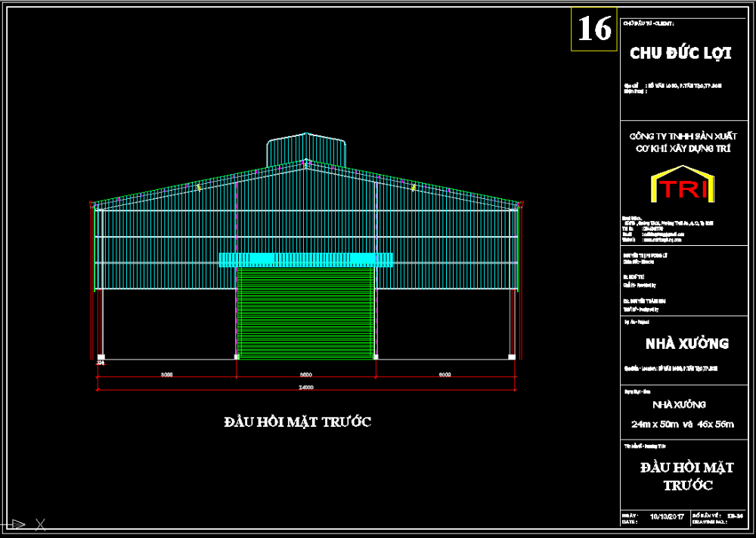Select the bold NHÀ XƯỞNG project title
The height and width of the screenshot is (538, 756).
coord(687,344)
